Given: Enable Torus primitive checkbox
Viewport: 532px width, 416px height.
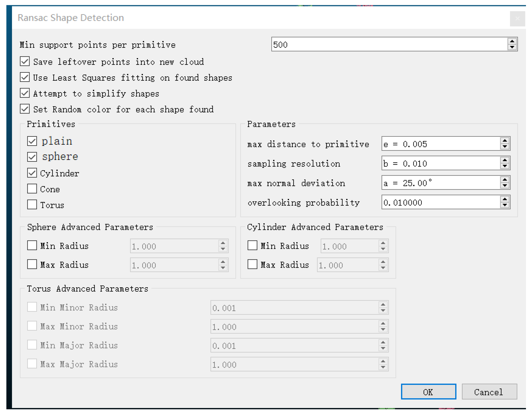Looking at the screenshot, I should (x=32, y=204).
